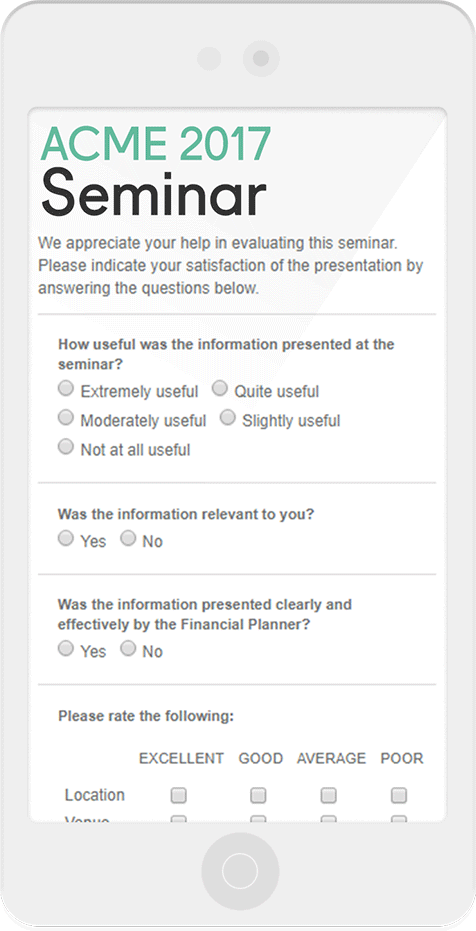Check Location as Excellent
Image resolution: width=476 pixels, height=931 pixels.
pos(179,795)
